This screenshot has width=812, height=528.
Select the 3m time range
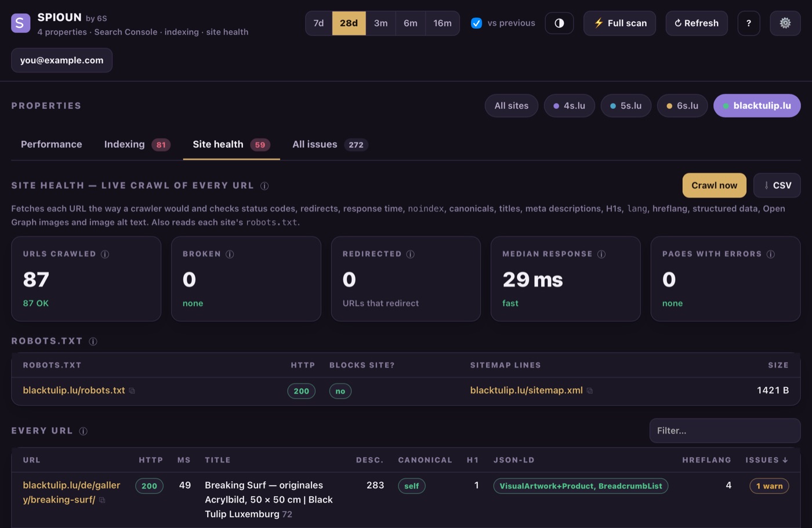(380, 23)
